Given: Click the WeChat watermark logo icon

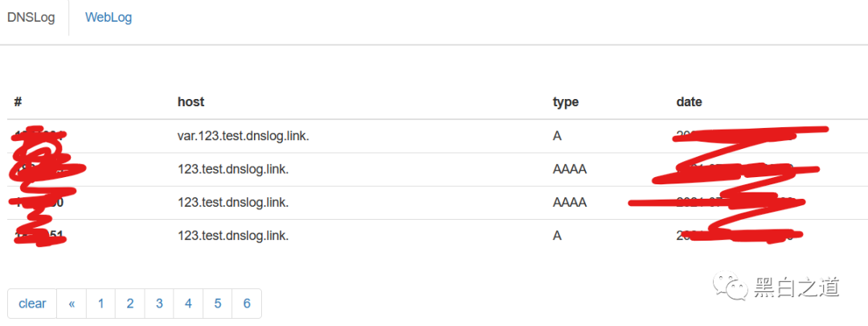Looking at the screenshot, I should coord(730,287).
